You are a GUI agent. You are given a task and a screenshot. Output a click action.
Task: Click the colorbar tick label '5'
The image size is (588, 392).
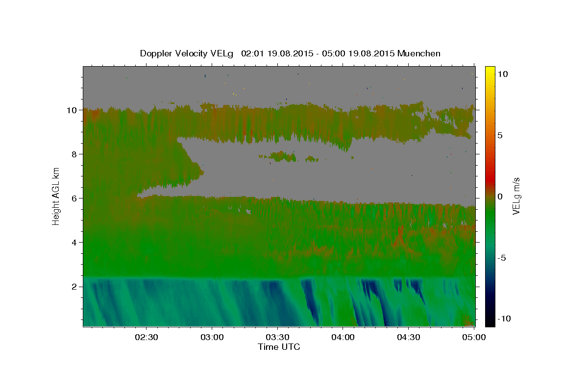(500, 135)
